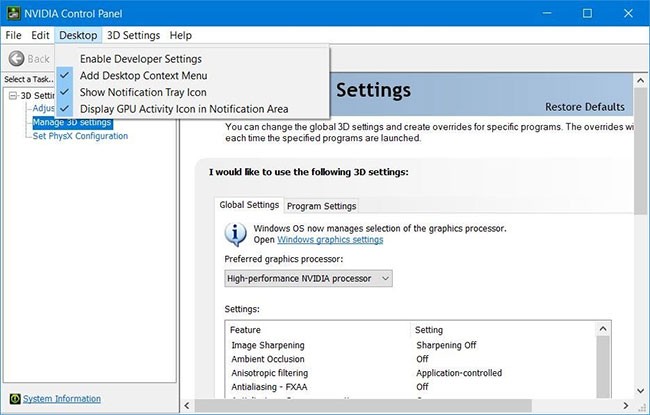
Task: Click the Application-controlled setting value
Action: pos(459,373)
